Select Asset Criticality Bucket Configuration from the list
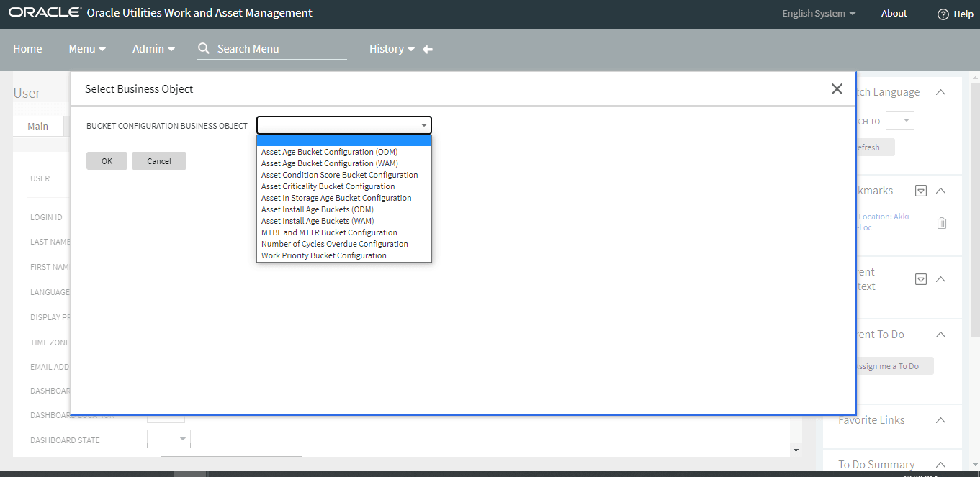The width and height of the screenshot is (980, 477). (328, 186)
